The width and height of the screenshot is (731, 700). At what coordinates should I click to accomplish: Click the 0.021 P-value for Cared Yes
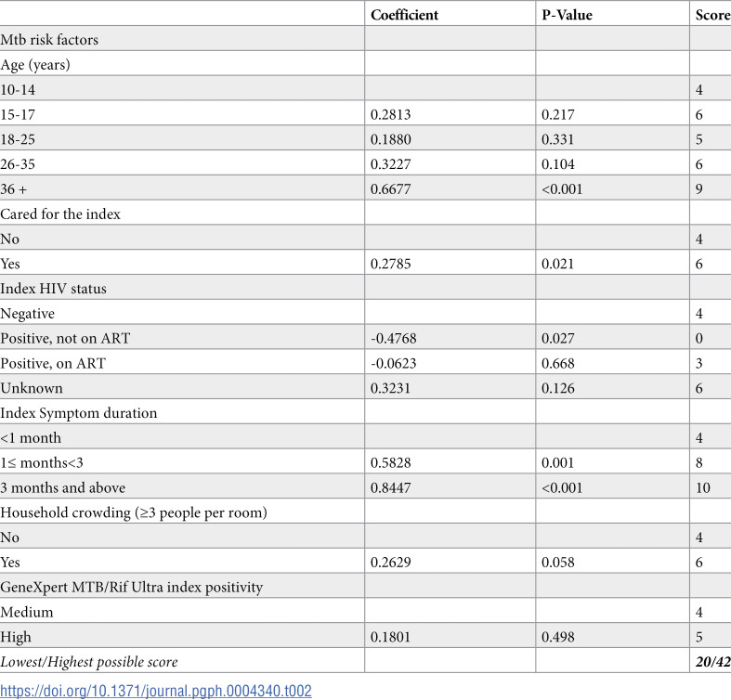click(557, 264)
